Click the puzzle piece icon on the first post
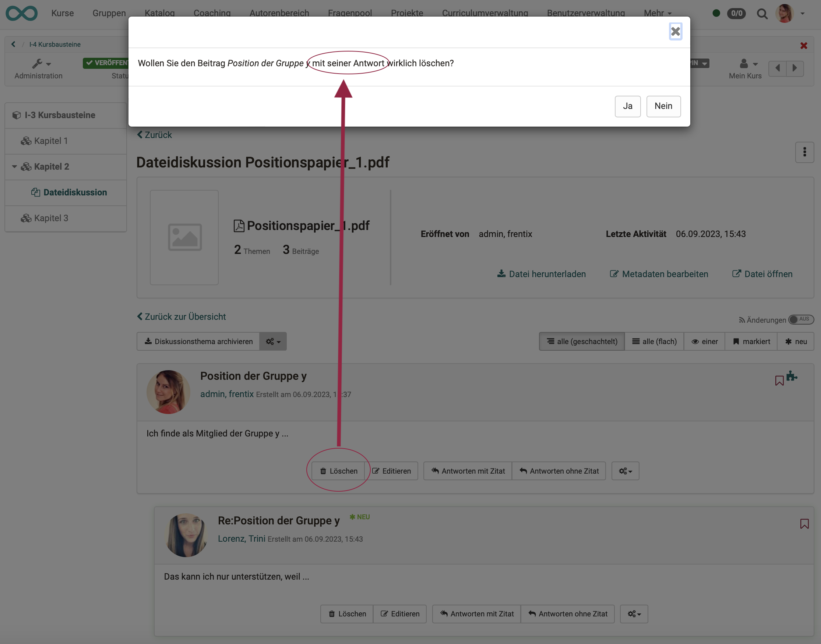821x644 pixels. tap(792, 376)
